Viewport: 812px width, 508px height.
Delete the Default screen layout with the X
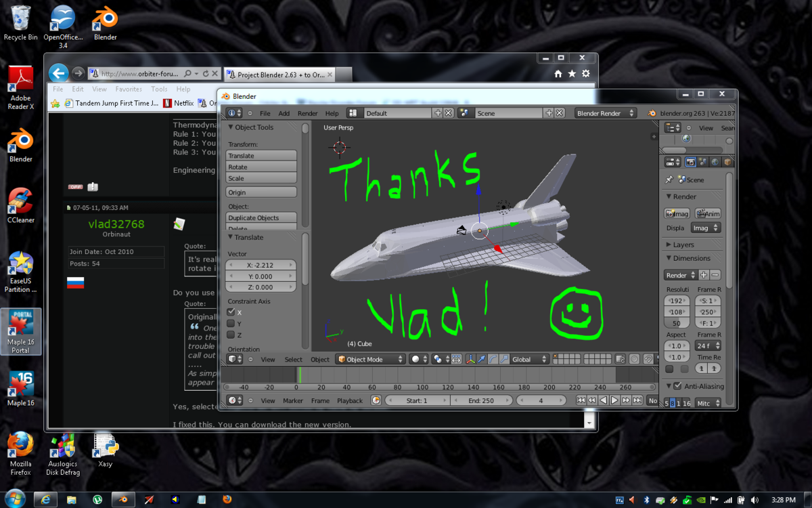point(448,113)
